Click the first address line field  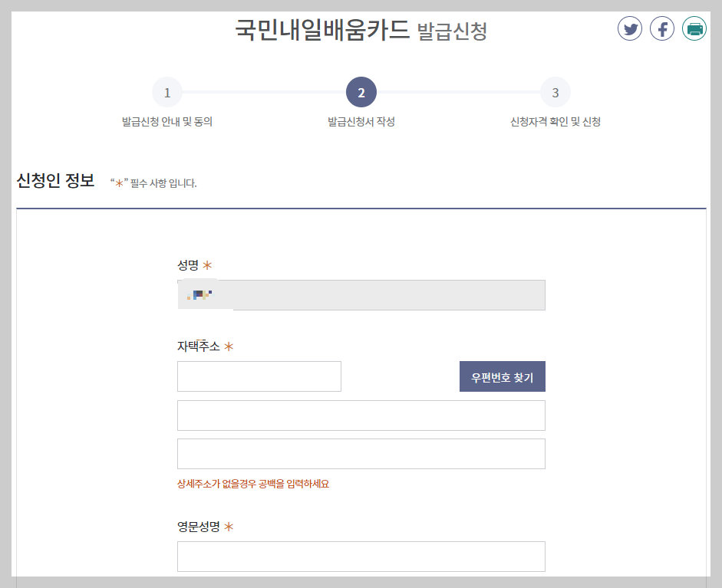pos(361,415)
